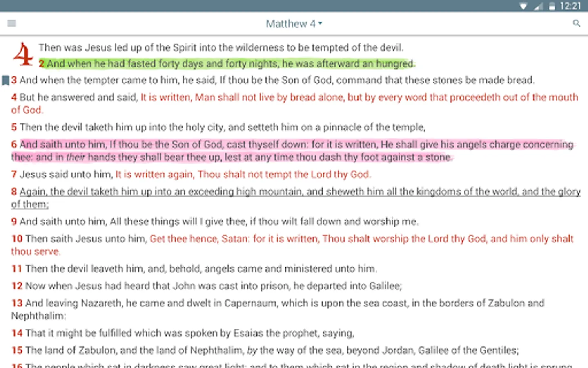588x368 pixels.
Task: Select verse 11 'Then the devil leaveth him'
Action: click(x=194, y=268)
